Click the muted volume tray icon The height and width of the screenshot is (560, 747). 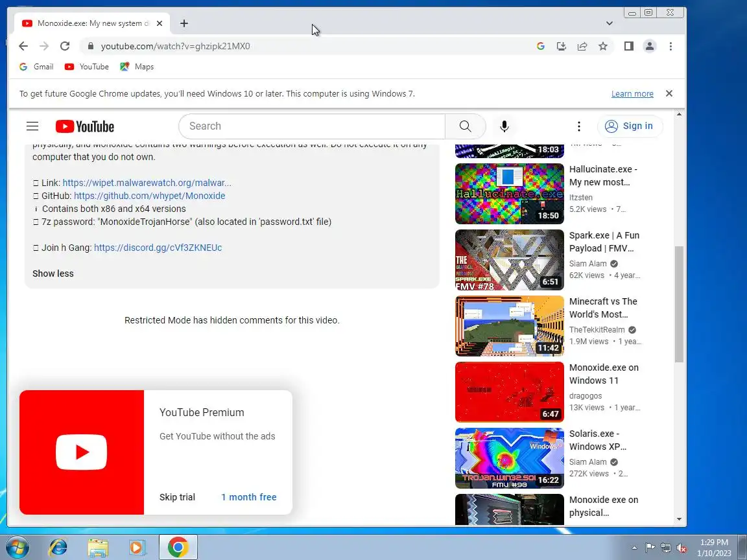682,548
